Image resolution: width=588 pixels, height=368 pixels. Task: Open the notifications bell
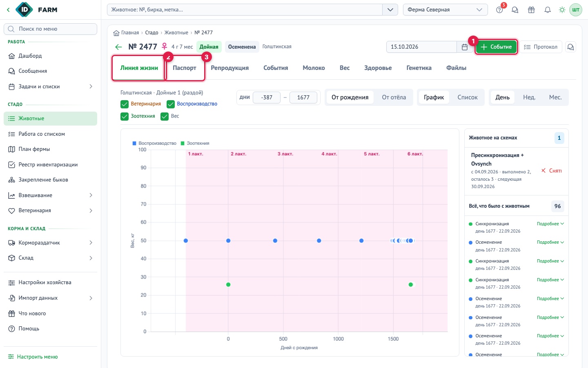point(548,10)
